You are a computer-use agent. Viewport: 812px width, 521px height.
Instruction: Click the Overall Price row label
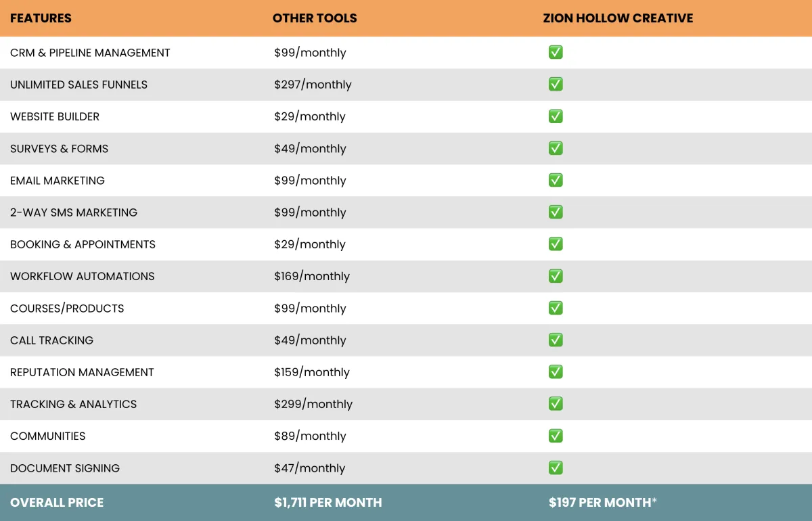[x=57, y=503]
